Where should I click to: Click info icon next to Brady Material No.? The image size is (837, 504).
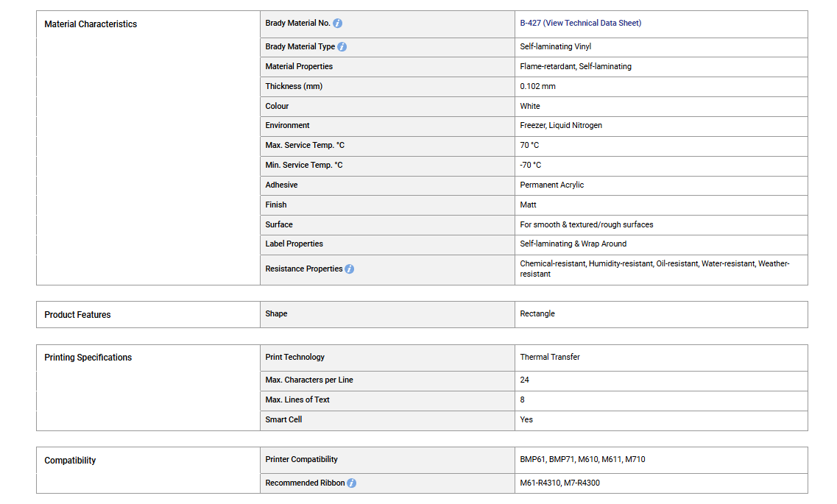(x=337, y=24)
